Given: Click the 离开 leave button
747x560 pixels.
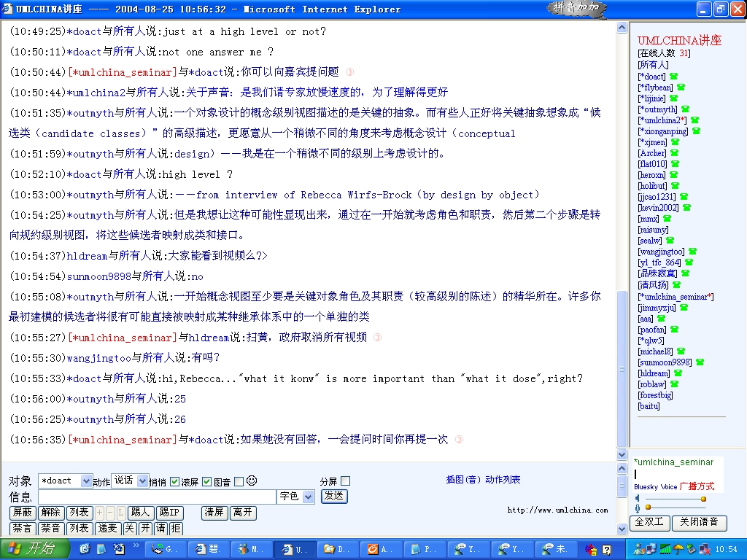Looking at the screenshot, I should pos(244,513).
